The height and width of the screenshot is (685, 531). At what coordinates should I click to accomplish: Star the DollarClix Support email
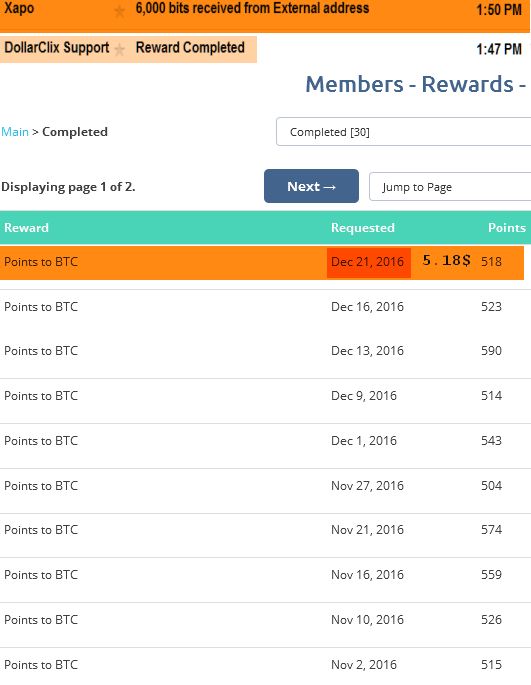119,49
